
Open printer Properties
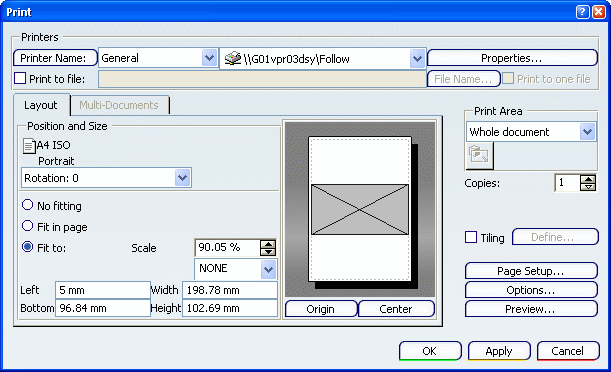pyautogui.click(x=512, y=58)
